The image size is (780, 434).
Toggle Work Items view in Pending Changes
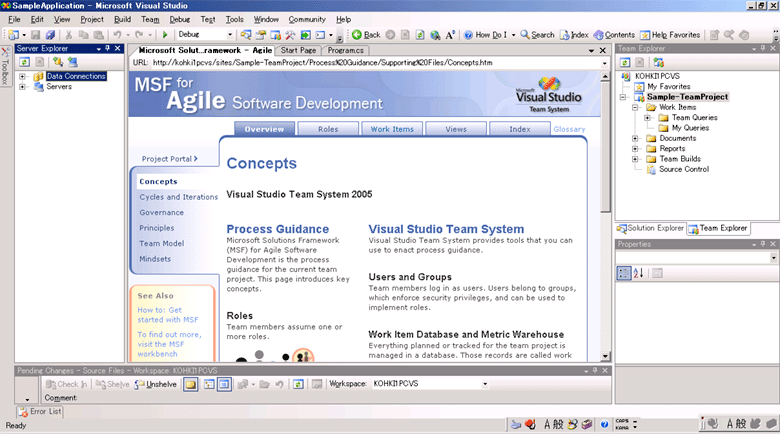[209, 384]
